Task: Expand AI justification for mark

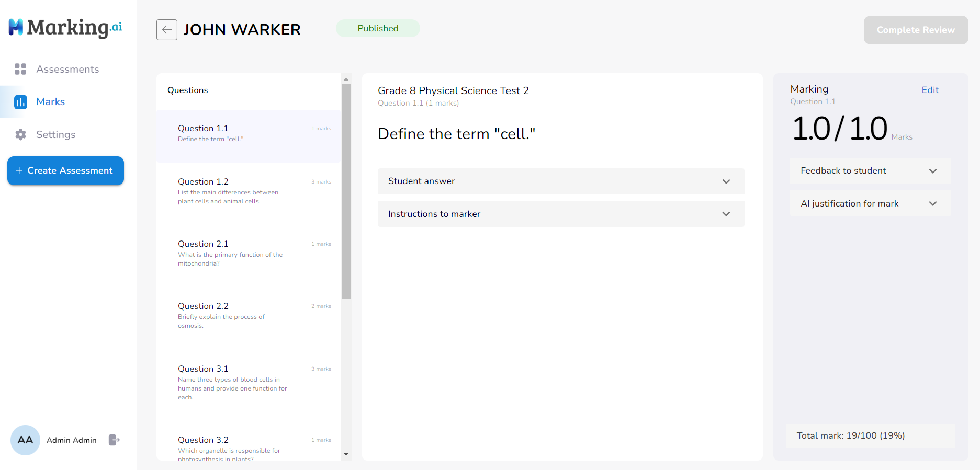Action: pos(870,203)
